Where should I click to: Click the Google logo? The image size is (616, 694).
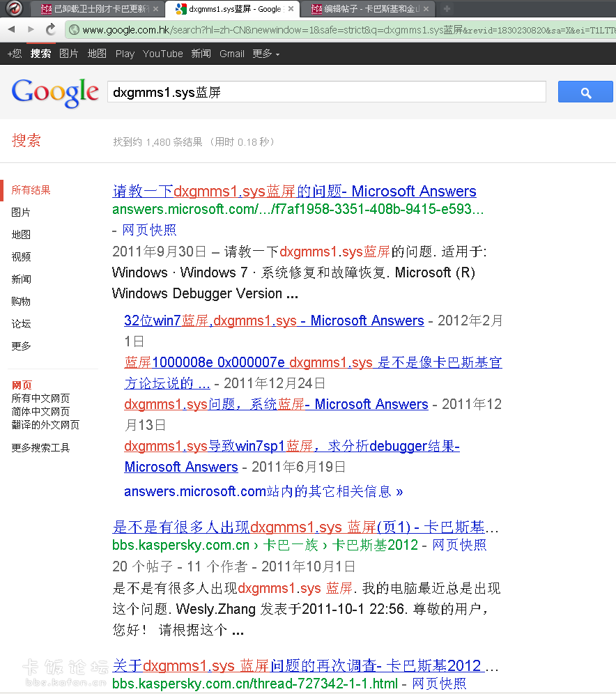55,92
